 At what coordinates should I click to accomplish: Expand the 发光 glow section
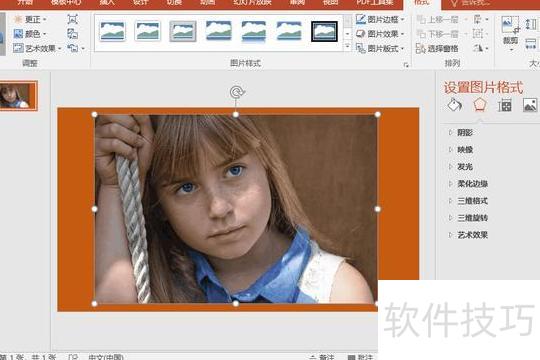[460, 167]
